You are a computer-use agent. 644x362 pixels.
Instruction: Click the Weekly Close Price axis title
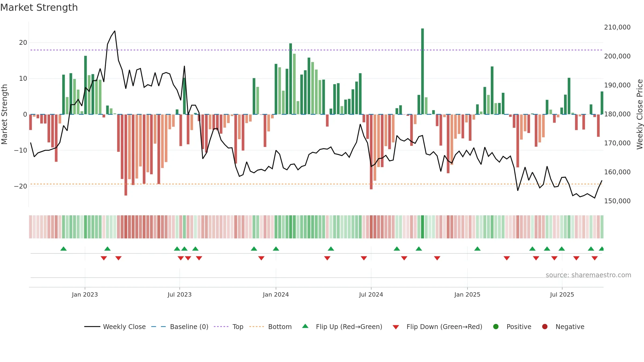pyautogui.click(x=640, y=114)
